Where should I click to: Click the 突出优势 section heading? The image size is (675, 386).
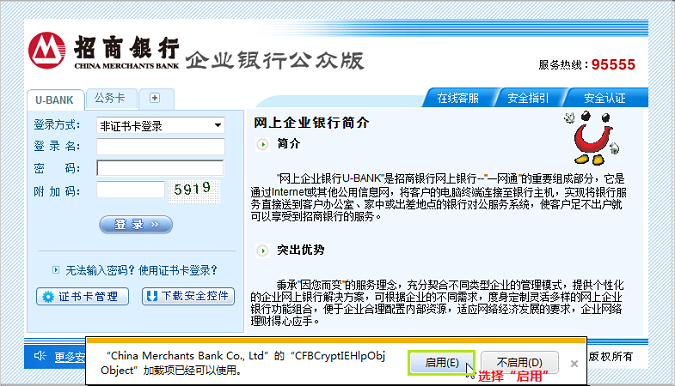click(x=300, y=250)
